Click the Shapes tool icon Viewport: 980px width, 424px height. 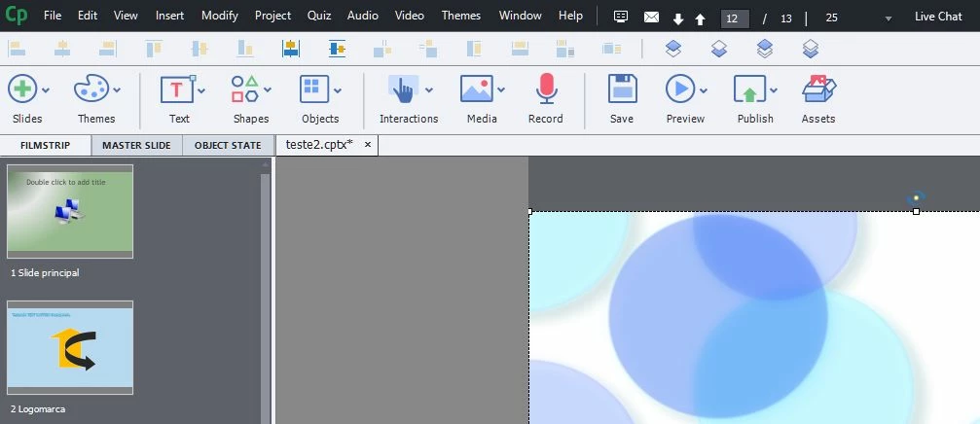pyautogui.click(x=245, y=88)
